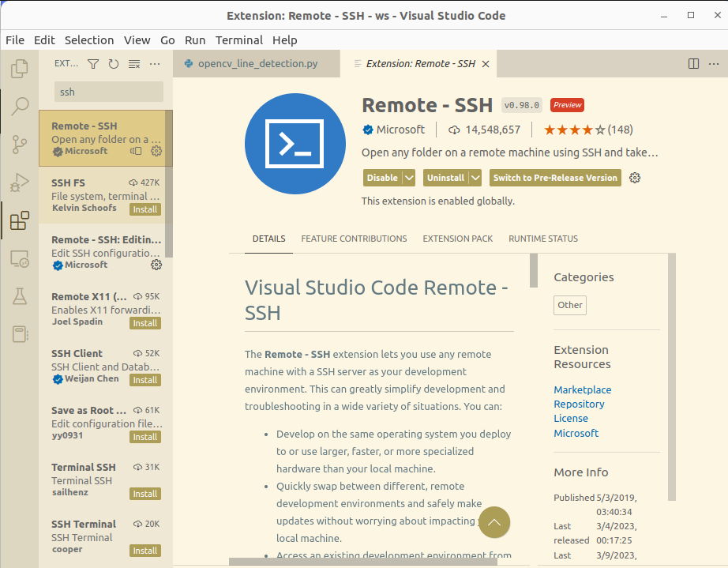
Task: Open the gear next to Switch to Pre-Release
Action: 635,178
